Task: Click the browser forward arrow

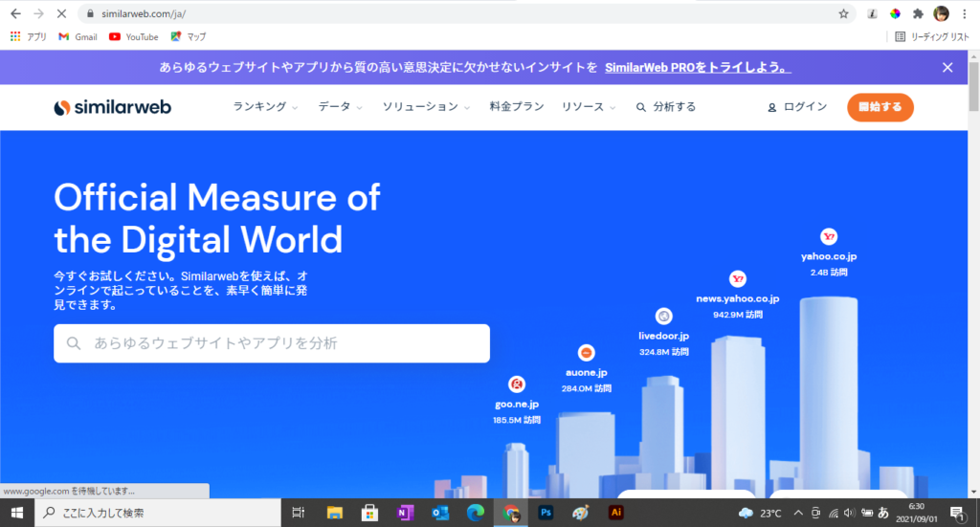Action: [x=38, y=13]
